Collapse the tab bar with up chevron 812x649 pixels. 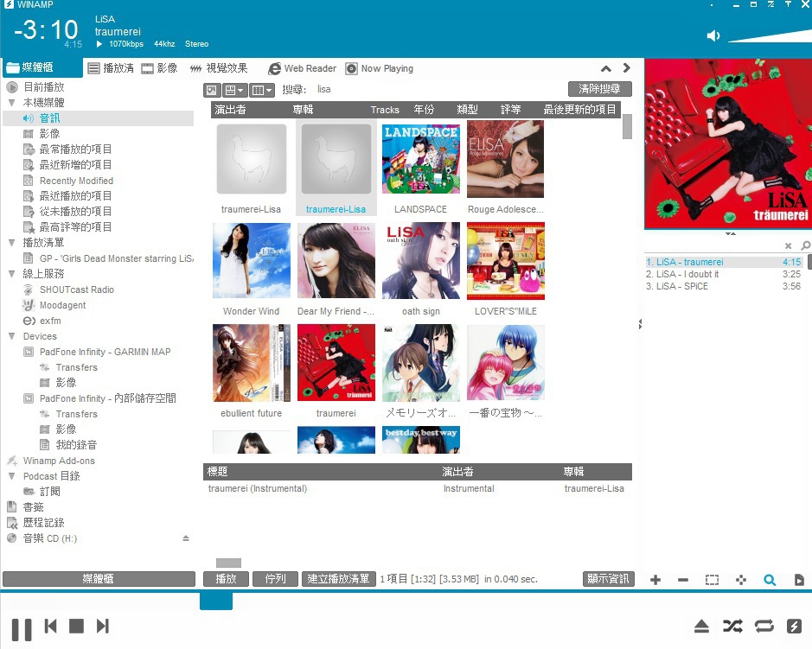tap(606, 68)
